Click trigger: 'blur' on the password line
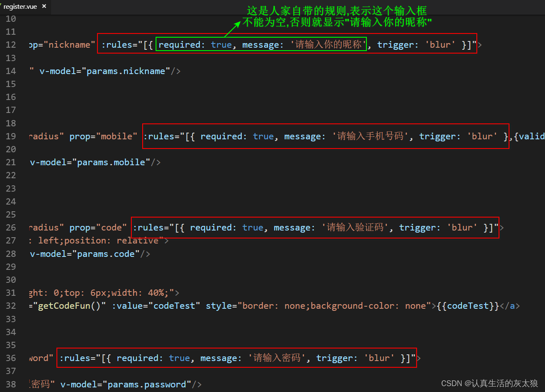The height and width of the screenshot is (392, 545). [x=355, y=358]
